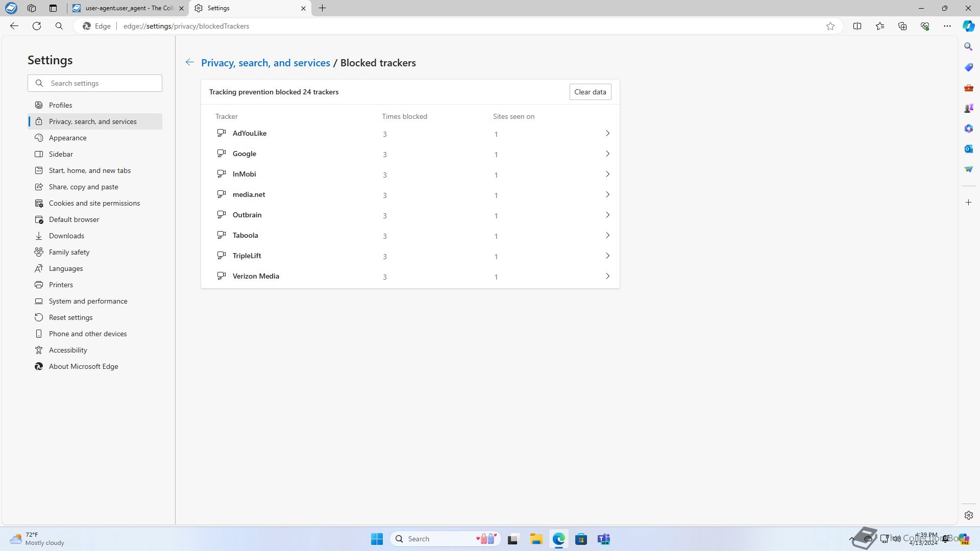The height and width of the screenshot is (551, 980).
Task: Open Settings and more ellipsis menu
Action: [947, 26]
